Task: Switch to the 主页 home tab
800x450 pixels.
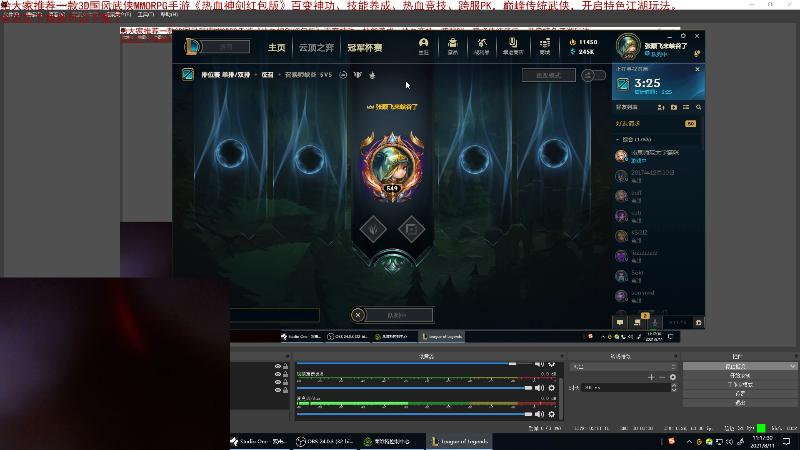Action: [277, 47]
